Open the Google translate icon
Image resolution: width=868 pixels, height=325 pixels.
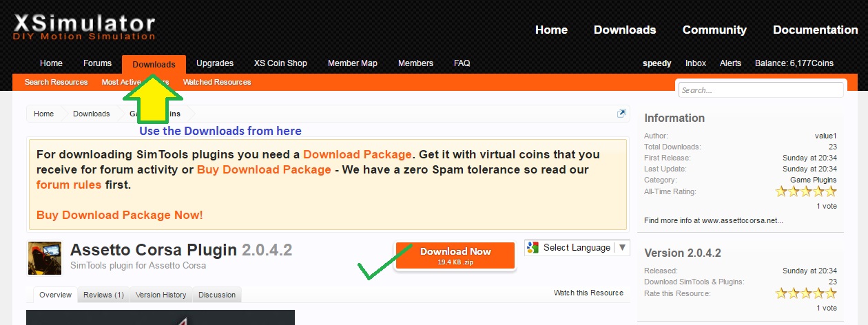click(x=533, y=248)
